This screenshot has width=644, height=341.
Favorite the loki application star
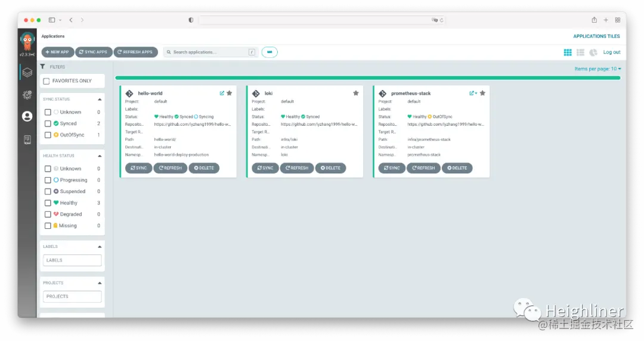tap(356, 93)
